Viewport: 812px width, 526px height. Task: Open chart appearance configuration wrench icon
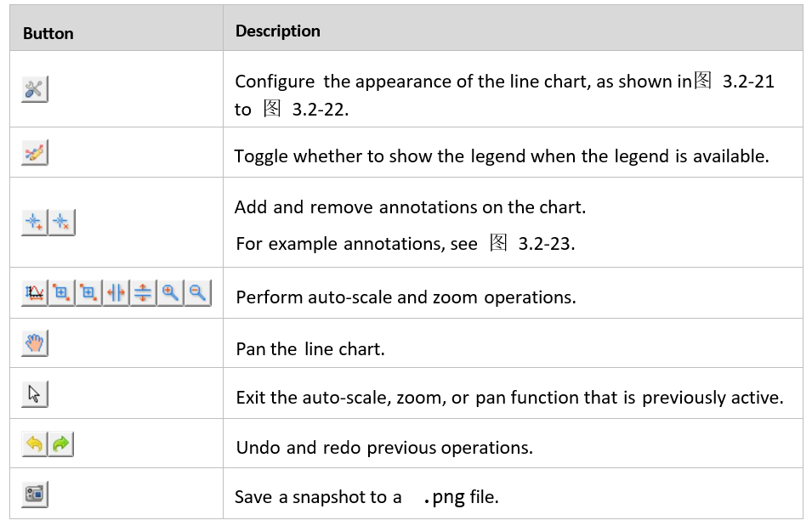click(x=35, y=89)
